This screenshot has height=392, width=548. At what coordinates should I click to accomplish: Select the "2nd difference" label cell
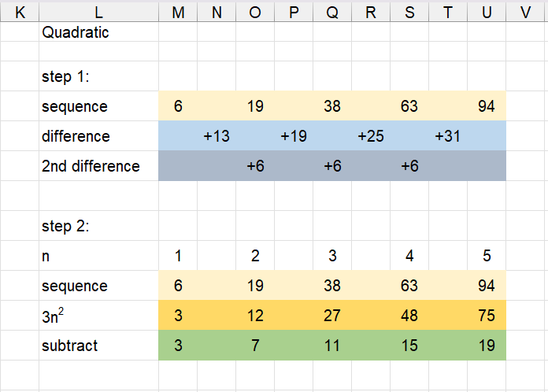tap(98, 167)
